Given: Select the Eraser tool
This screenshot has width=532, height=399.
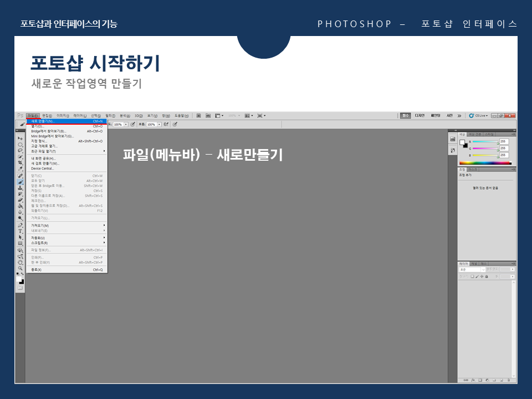Looking at the screenshot, I should point(21,199).
